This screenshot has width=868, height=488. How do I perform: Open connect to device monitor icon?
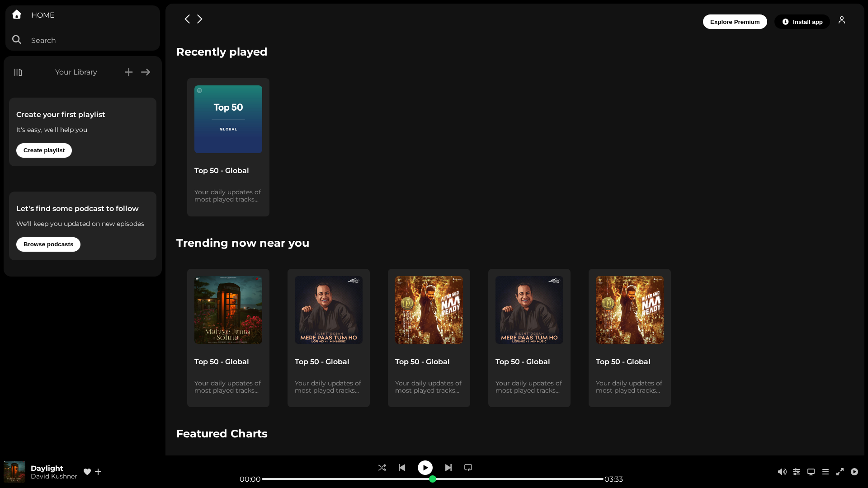[x=811, y=472]
